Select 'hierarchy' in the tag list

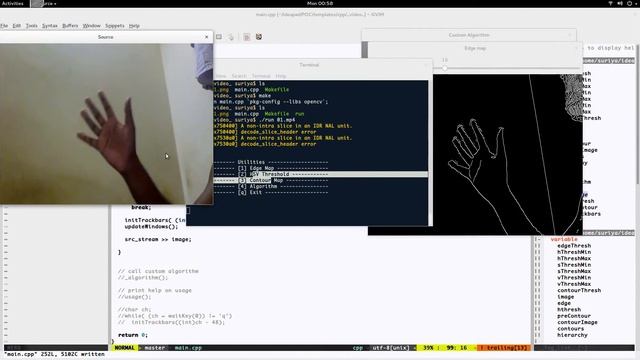[x=572, y=335]
